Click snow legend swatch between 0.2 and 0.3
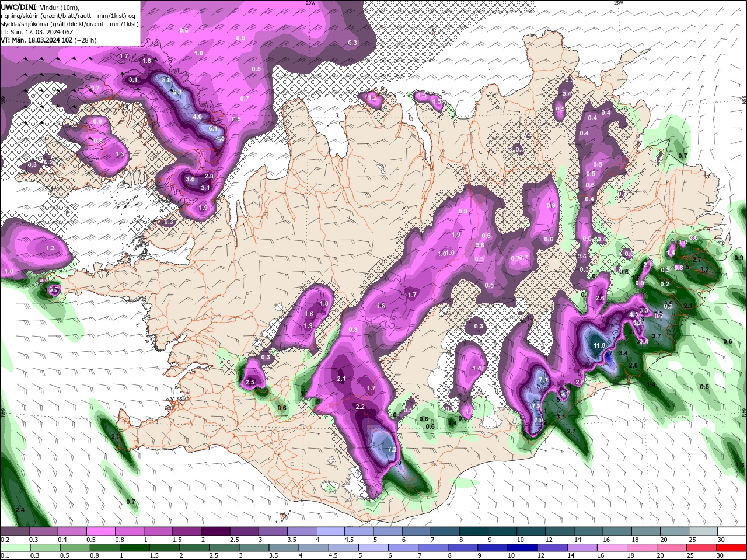The image size is (747, 560). pos(15,532)
